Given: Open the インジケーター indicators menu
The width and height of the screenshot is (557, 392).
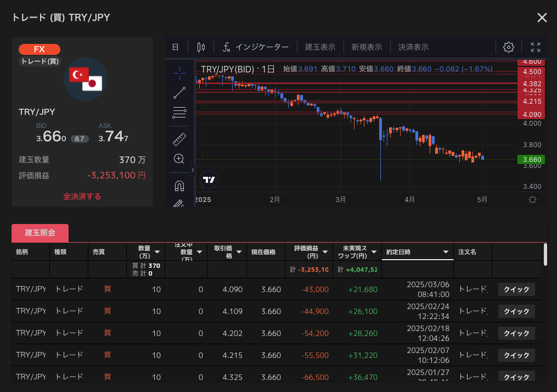Looking at the screenshot, I should click(255, 47).
